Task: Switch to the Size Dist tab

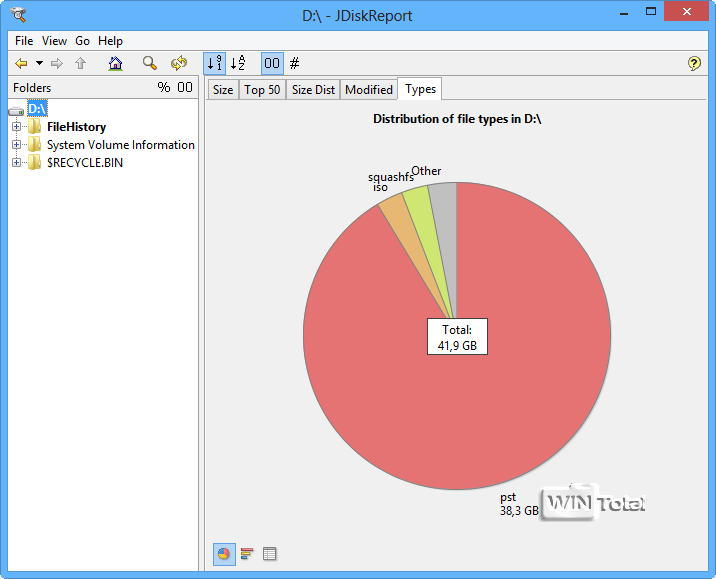Action: pos(313,89)
